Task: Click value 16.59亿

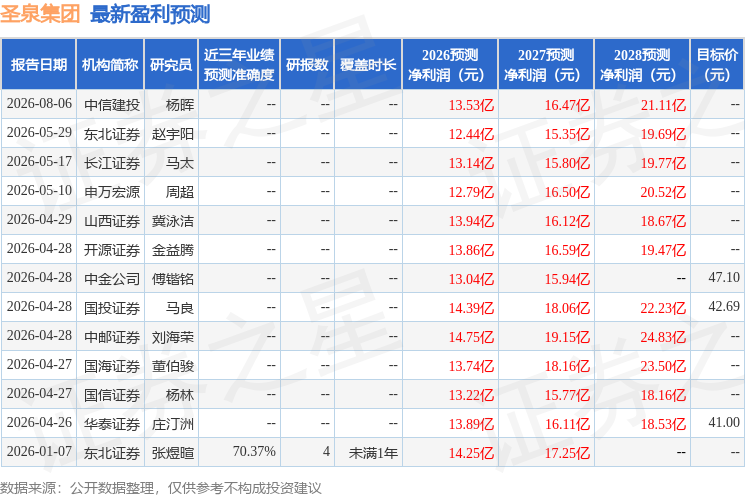Action: 567,250
